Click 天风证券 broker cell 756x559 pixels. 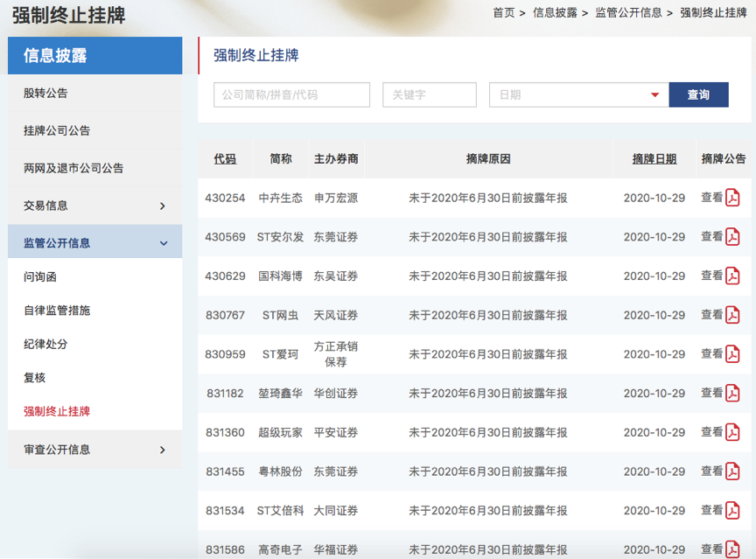click(336, 315)
